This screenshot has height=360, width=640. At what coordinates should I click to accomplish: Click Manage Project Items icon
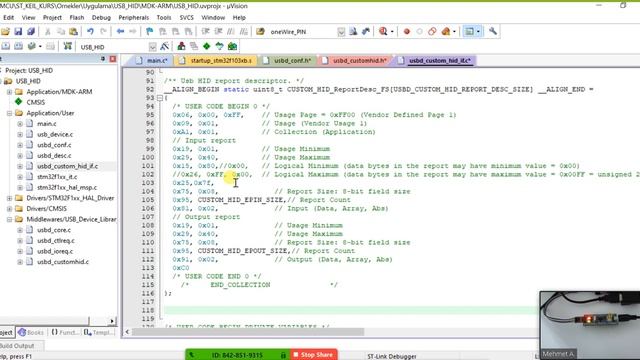[x=181, y=46]
